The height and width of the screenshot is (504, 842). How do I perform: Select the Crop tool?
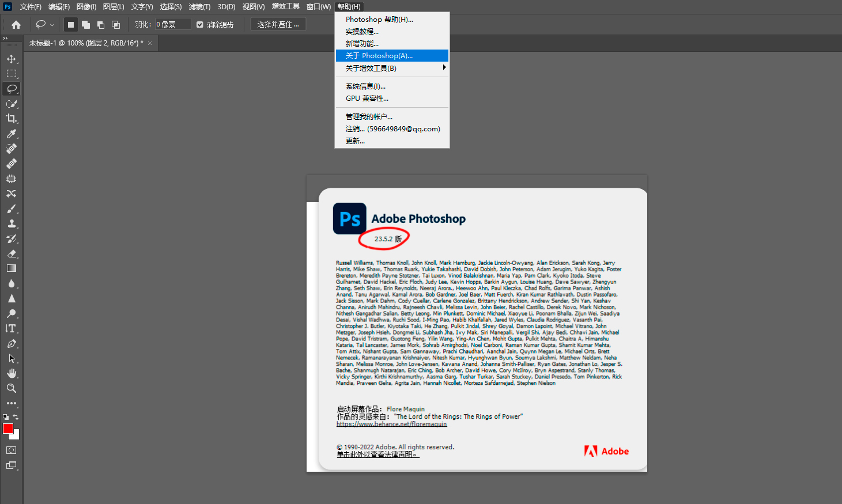(11, 119)
